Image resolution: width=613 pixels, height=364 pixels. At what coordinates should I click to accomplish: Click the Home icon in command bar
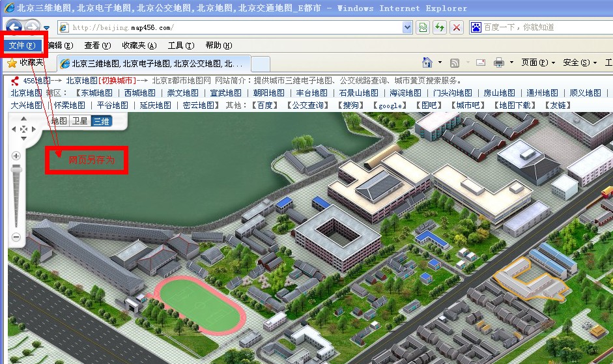tap(427, 63)
